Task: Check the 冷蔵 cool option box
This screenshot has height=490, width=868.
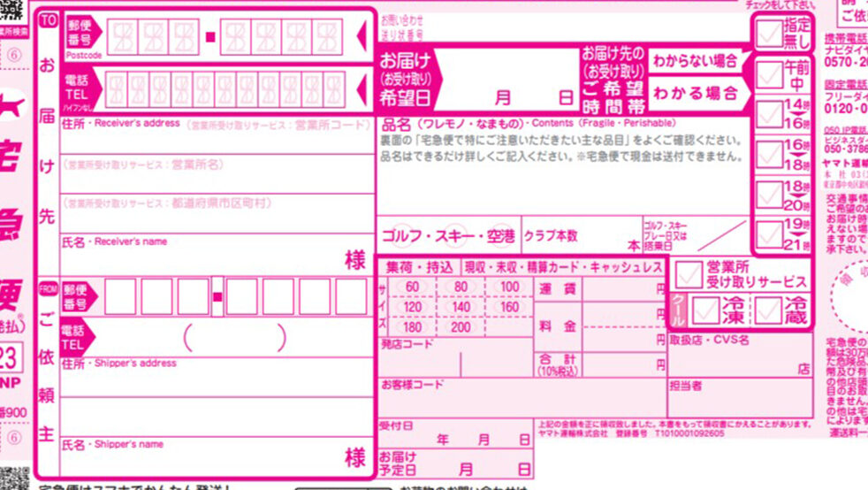Action: click(767, 310)
